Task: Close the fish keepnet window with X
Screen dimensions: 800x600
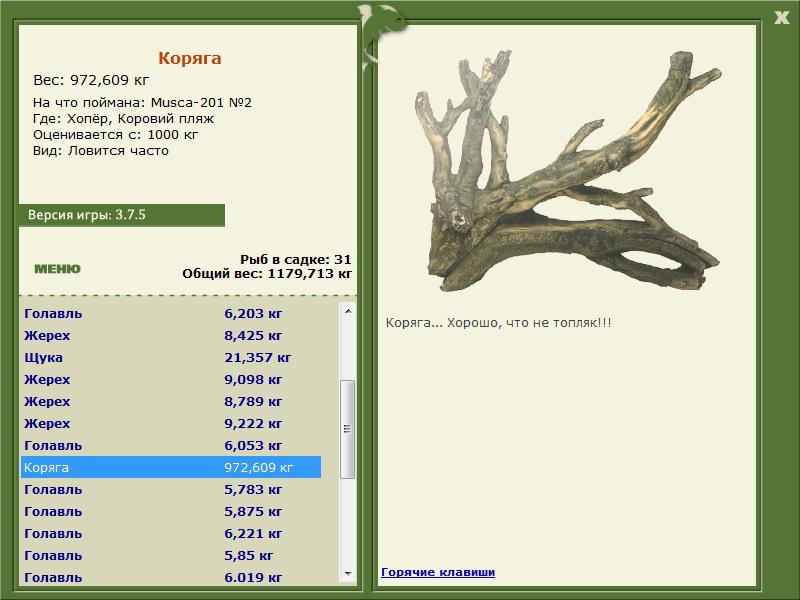Action: (x=781, y=18)
